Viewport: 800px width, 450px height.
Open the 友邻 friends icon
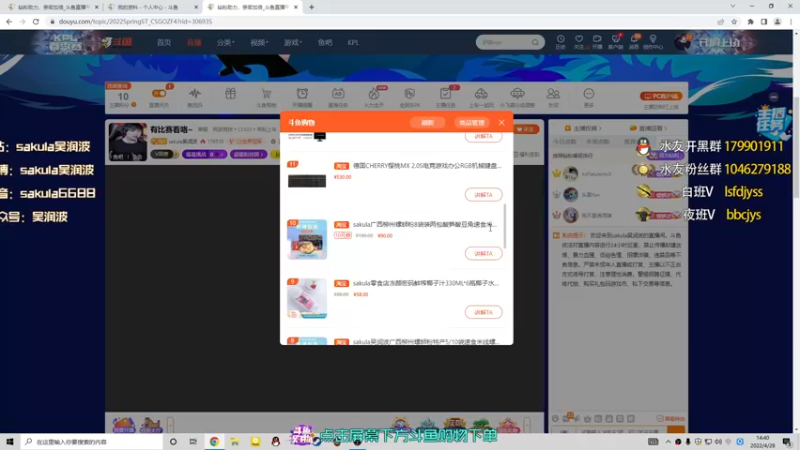pos(553,94)
